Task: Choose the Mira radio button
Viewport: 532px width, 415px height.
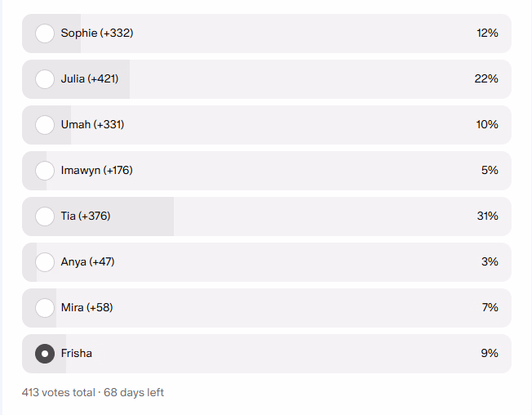Action: pos(45,308)
